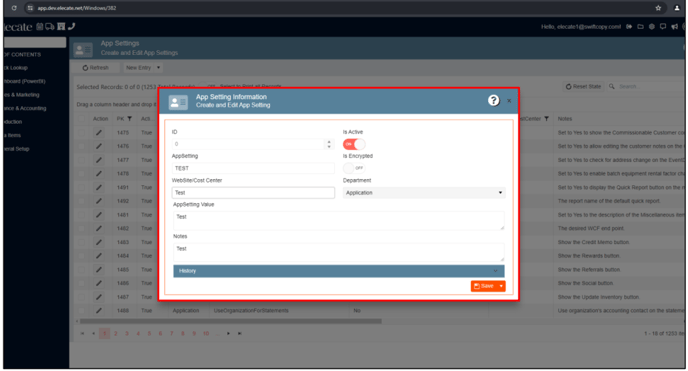Click the edit pencil for row 1482
The image size is (688, 371).
99,228
